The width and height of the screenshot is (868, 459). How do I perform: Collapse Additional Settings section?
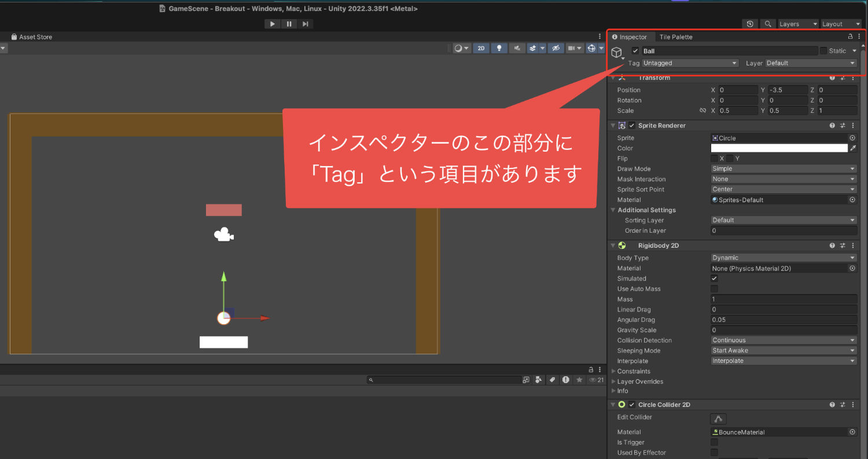tap(613, 210)
